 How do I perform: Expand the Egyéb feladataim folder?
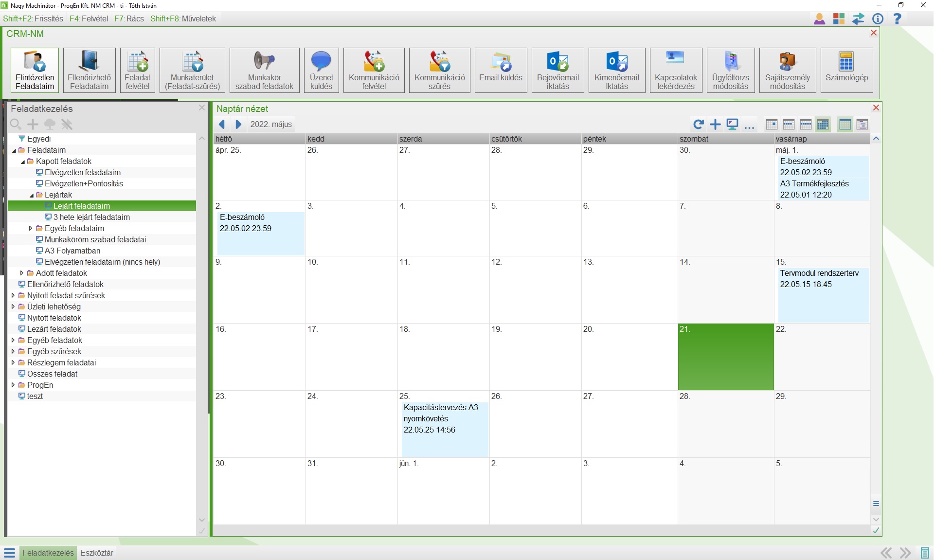[x=30, y=229]
